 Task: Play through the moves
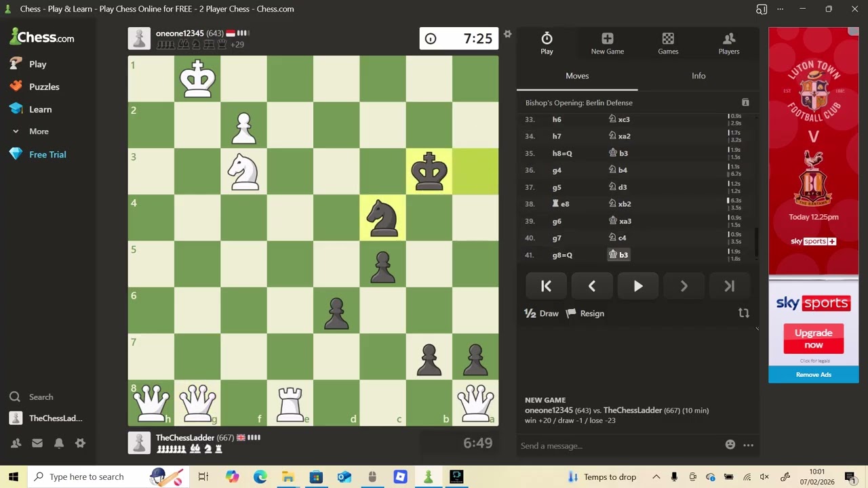(x=638, y=287)
